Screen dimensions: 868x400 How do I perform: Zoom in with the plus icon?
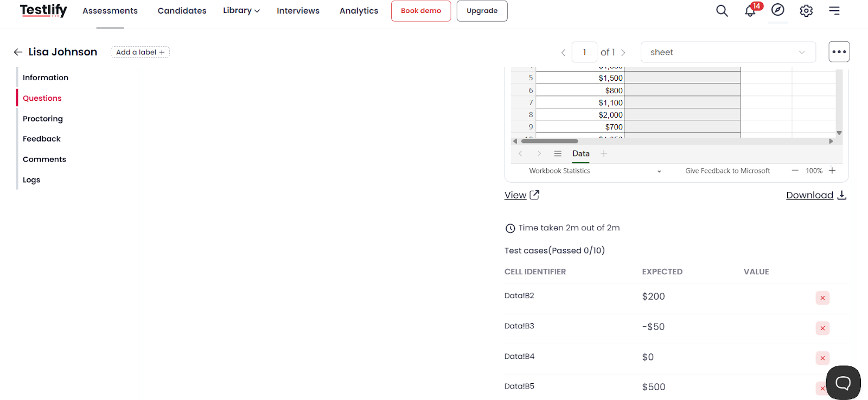832,170
